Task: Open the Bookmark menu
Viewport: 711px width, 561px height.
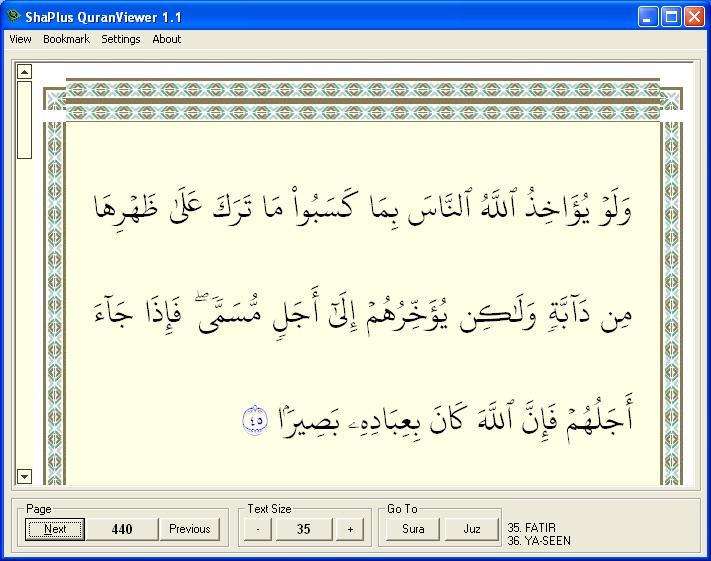Action: tap(66, 39)
